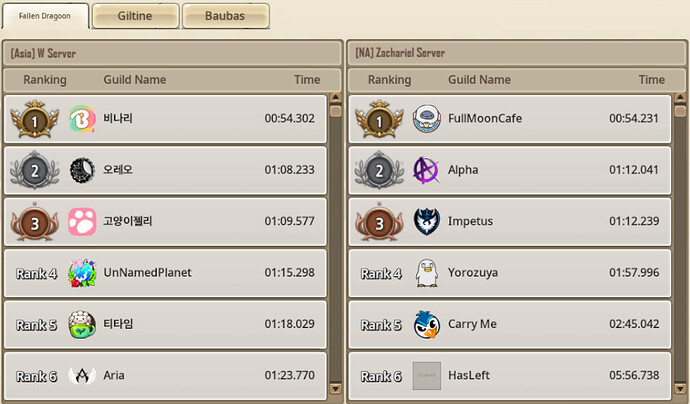
Task: Click the purple Alpha guild emblem
Action: (426, 170)
